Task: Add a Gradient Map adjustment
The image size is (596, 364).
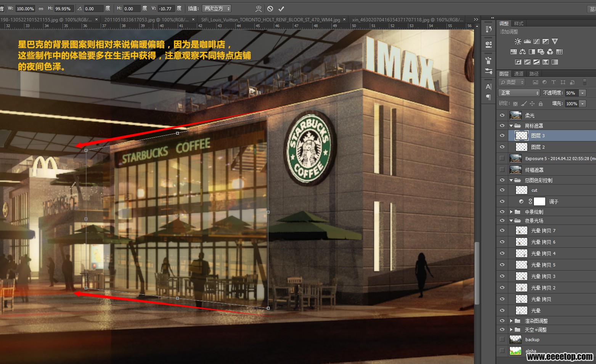Action: pos(555,62)
